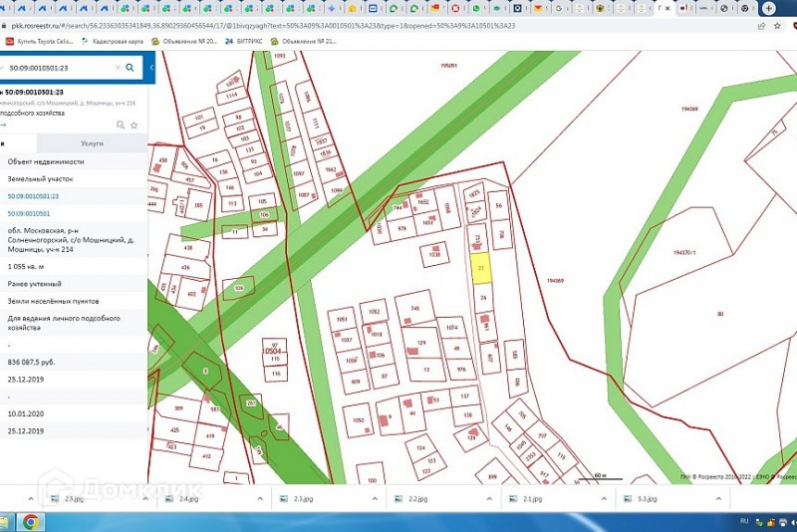Image resolution: width=797 pixels, height=532 pixels.
Task: Switch to the Google G browser tab
Action: pos(559,8)
